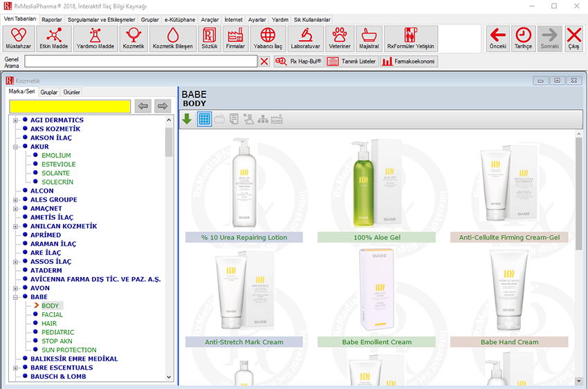The height and width of the screenshot is (389, 588).
Task: Click the yellow brand search field
Action: pos(69,106)
